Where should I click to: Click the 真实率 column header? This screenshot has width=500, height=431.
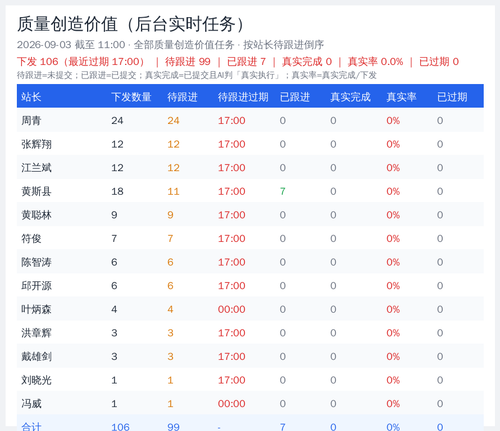click(x=401, y=97)
